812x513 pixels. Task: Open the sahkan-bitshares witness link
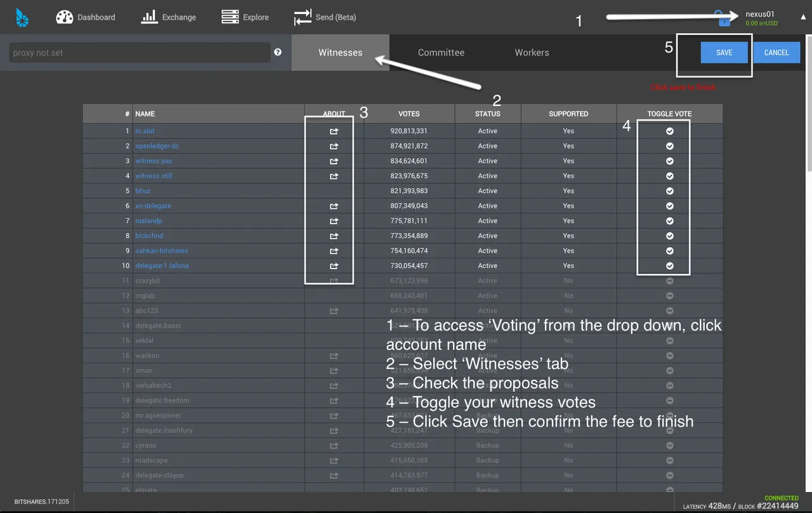pos(162,251)
